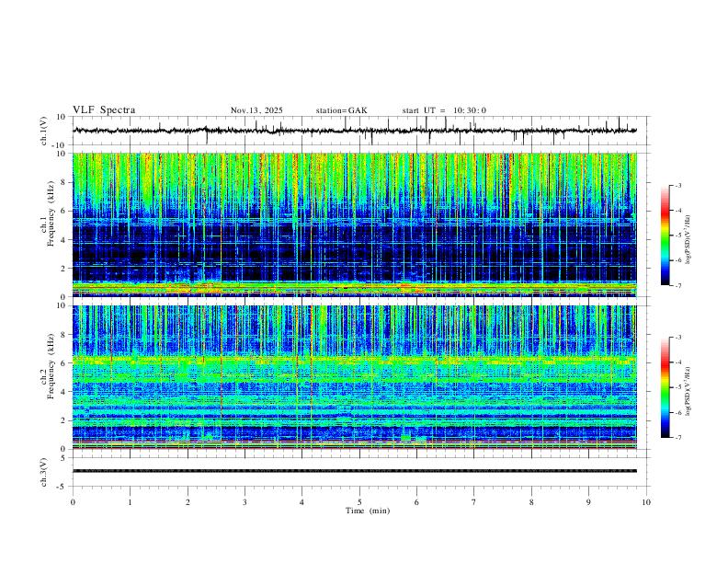728x563 pixels.
Task: Click the '-3' value on ch.1 colorbar
Action: 677,185
